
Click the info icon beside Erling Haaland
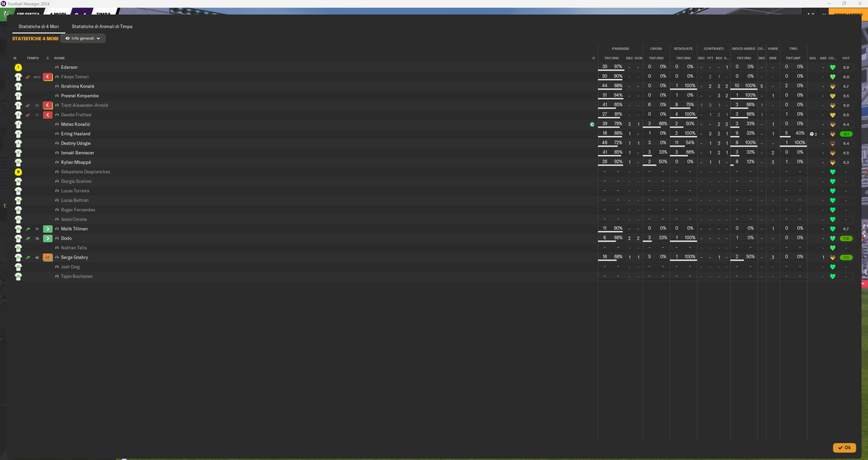point(57,134)
